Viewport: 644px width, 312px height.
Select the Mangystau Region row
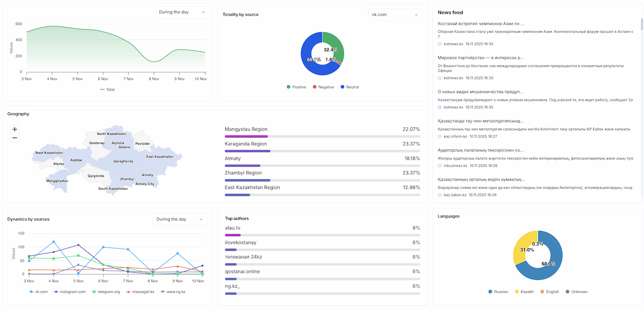tap(322, 132)
